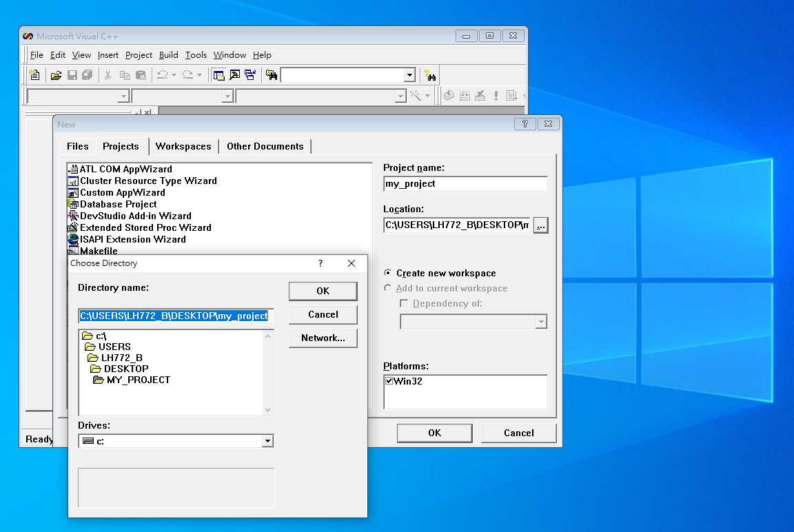Click the Directory name input field

click(x=176, y=316)
